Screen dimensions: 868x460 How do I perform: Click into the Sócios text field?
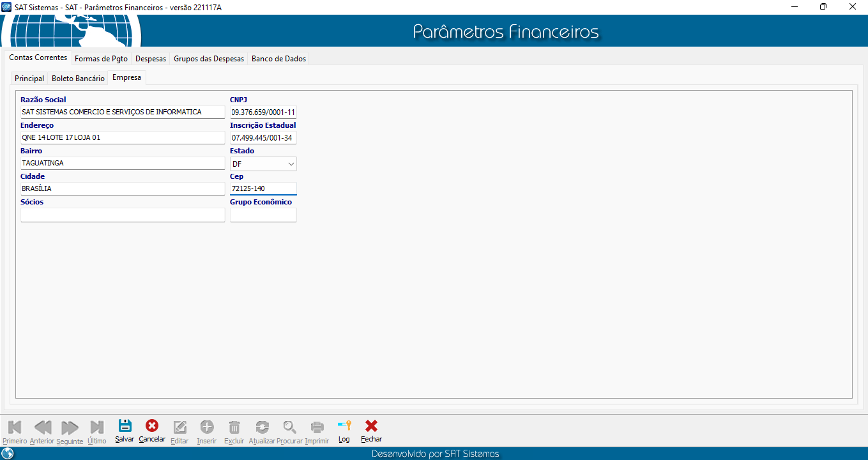pyautogui.click(x=123, y=215)
